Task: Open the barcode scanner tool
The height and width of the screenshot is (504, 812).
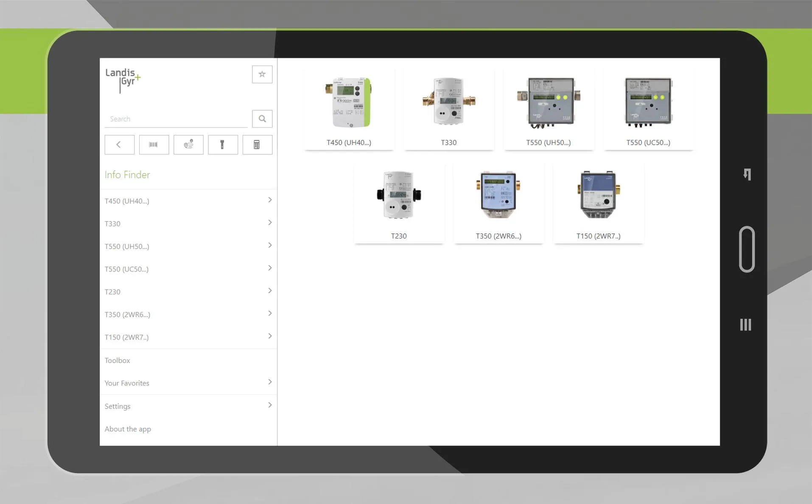Action: pos(154,145)
